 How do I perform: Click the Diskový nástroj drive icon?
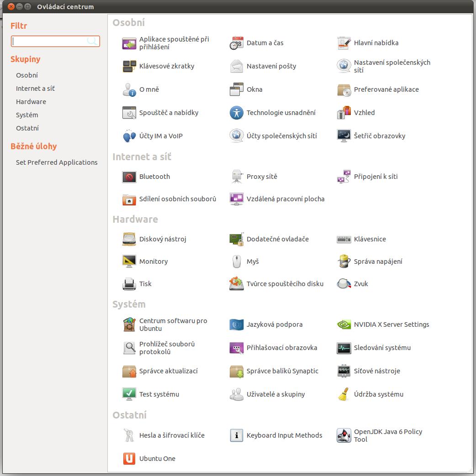tap(129, 239)
